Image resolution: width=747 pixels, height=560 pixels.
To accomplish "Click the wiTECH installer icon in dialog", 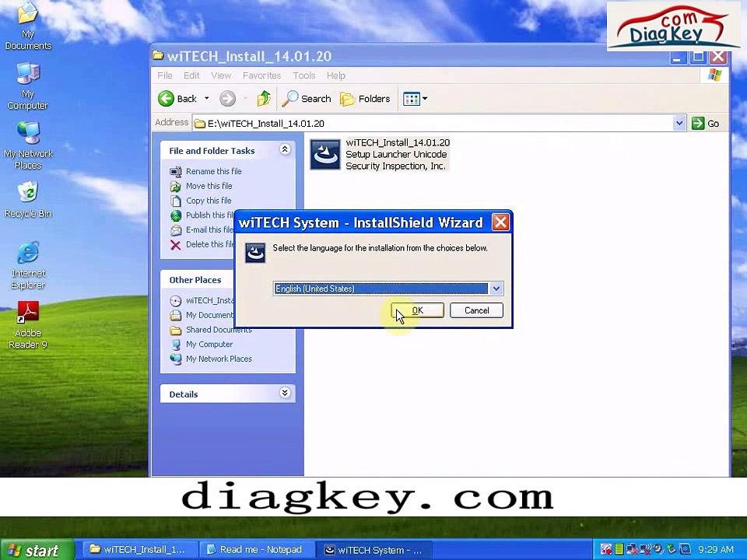I will click(x=255, y=252).
